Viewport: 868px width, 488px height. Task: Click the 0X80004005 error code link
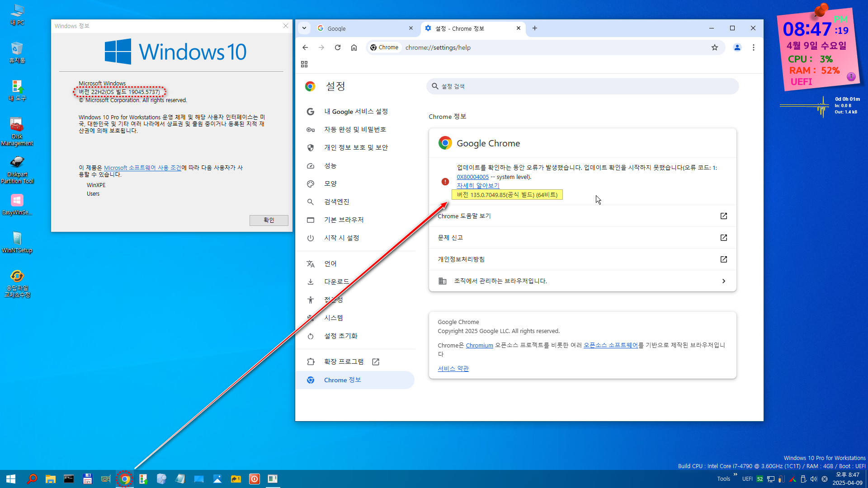coord(472,177)
